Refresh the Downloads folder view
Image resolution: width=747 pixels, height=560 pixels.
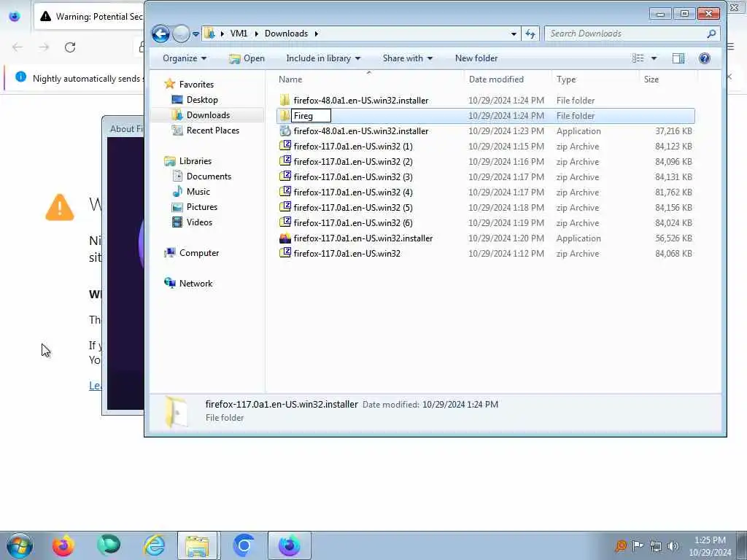click(x=530, y=34)
